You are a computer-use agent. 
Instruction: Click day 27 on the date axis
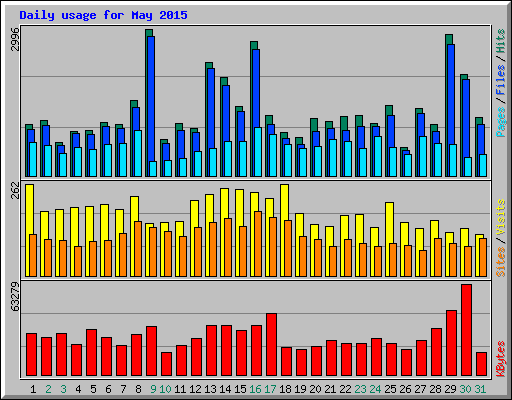pyautogui.click(x=420, y=389)
